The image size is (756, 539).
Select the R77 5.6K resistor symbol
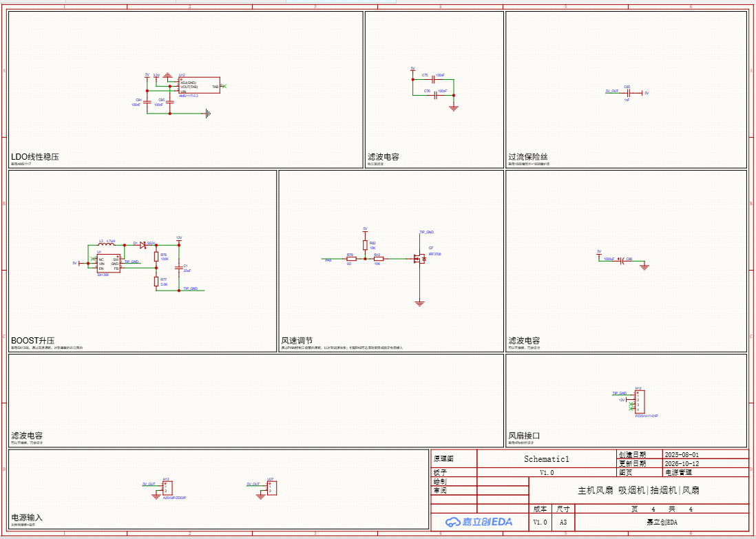pyautogui.click(x=156, y=282)
